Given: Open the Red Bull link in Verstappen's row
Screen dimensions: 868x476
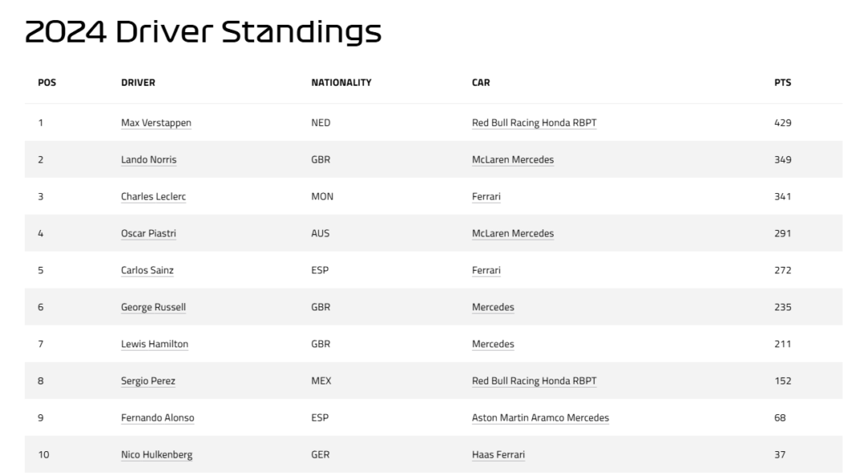Looking at the screenshot, I should click(x=534, y=123).
